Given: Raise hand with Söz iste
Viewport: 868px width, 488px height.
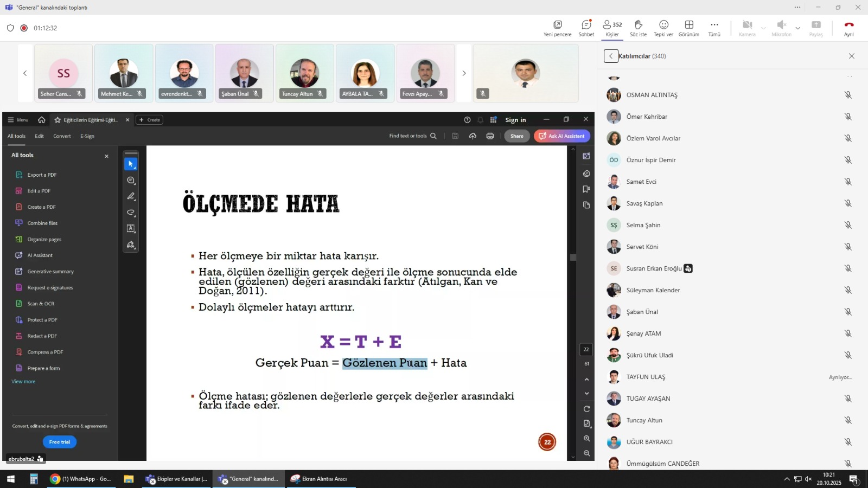Looking at the screenshot, I should (637, 28).
